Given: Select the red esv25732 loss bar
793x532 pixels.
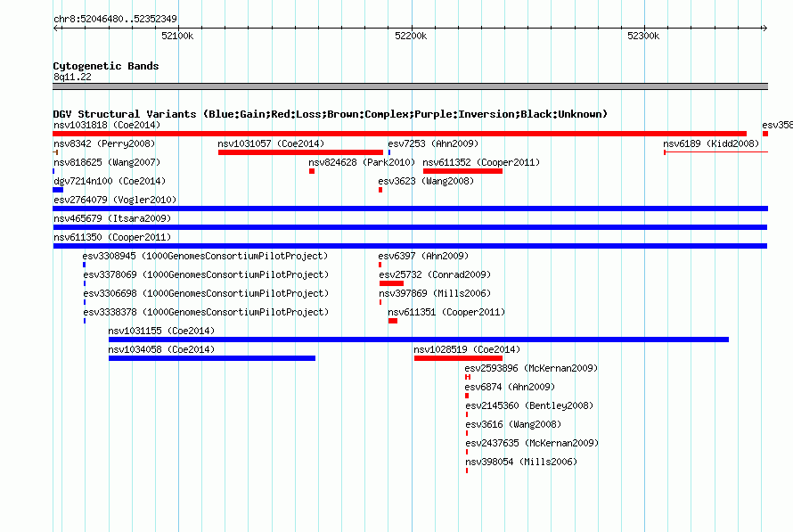Looking at the screenshot, I should pos(391,283).
